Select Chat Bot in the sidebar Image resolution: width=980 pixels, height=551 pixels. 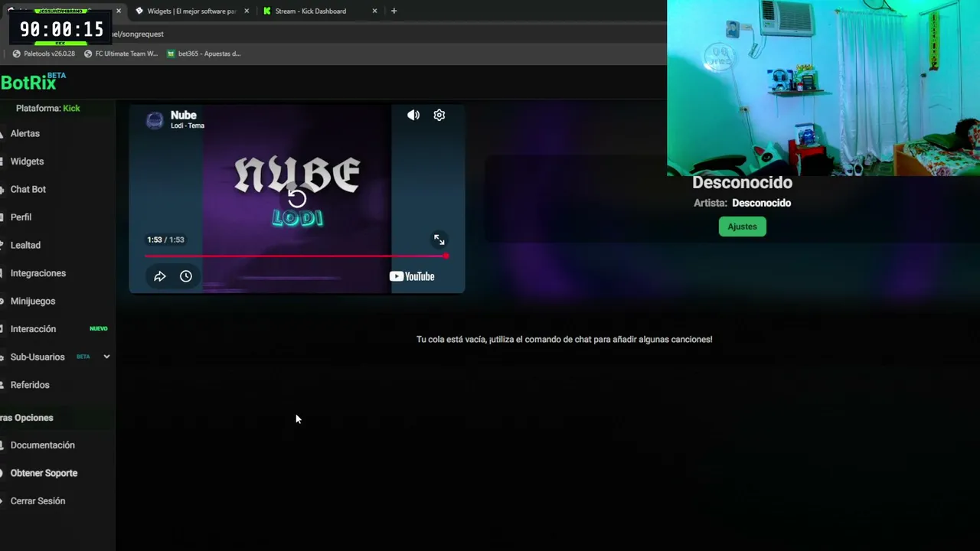pos(28,189)
